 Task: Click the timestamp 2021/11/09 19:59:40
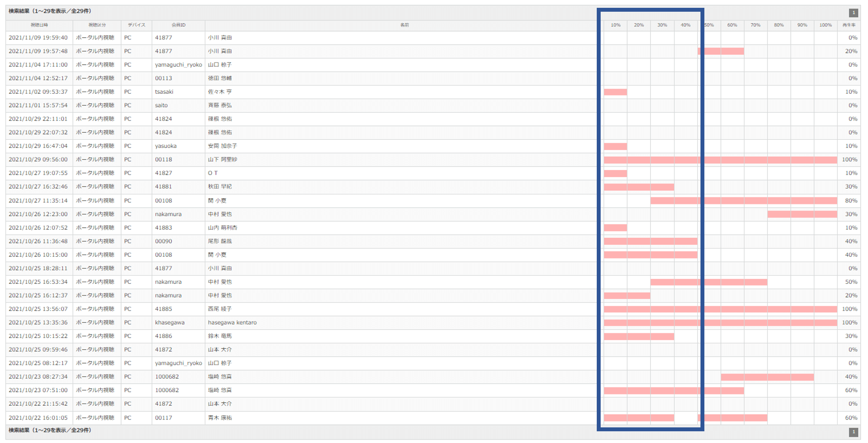pyautogui.click(x=38, y=38)
